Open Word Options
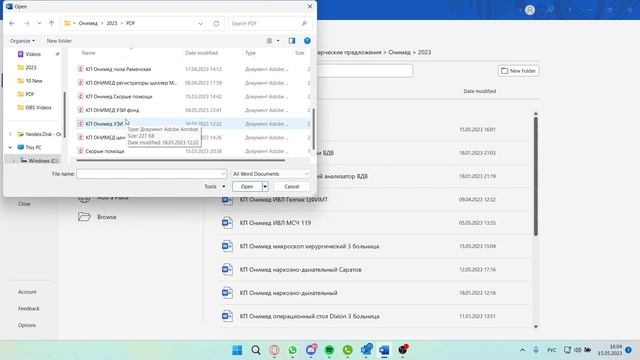Viewport: 640px width, 360px height. [x=27, y=325]
